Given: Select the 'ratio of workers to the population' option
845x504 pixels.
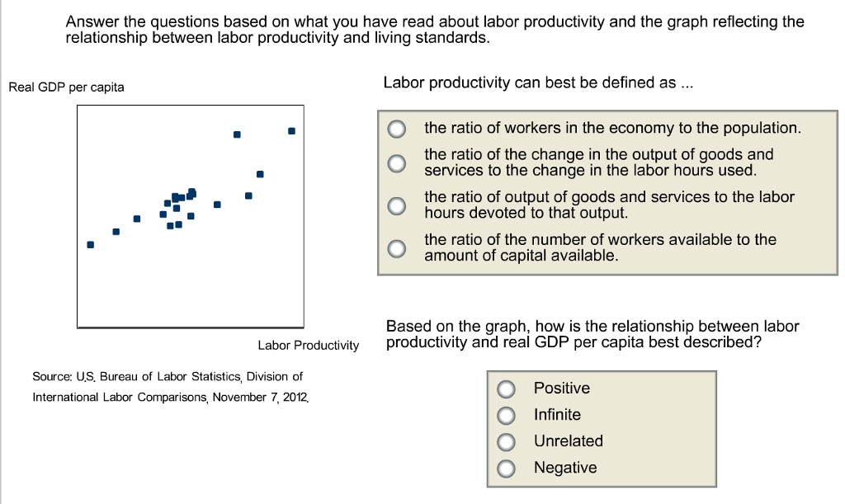Looking at the screenshot, I should (398, 129).
